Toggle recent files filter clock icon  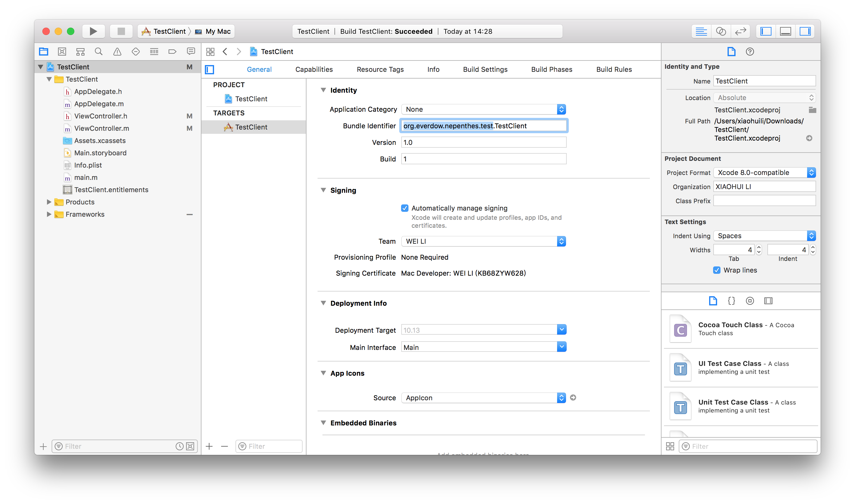179,446
